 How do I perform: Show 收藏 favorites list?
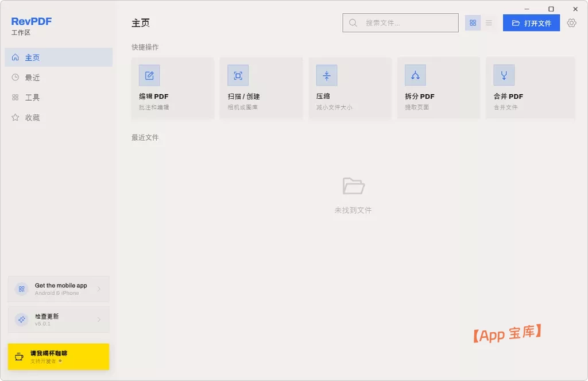point(59,117)
